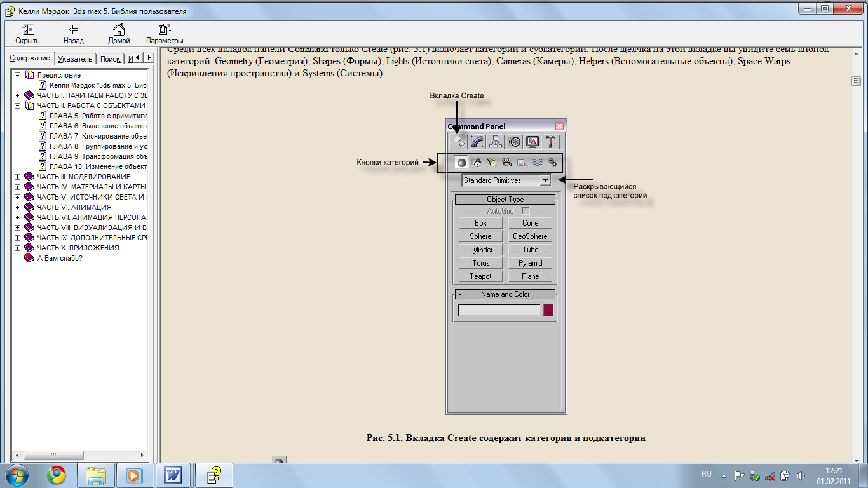Select the Display tab icon in Command Panel figure

tap(532, 142)
